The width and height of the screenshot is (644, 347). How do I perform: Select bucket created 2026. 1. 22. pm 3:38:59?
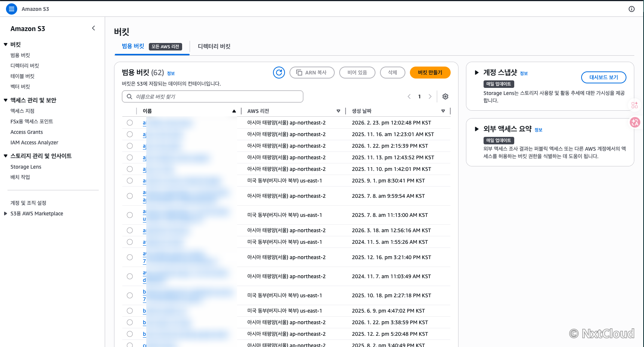coord(130,322)
